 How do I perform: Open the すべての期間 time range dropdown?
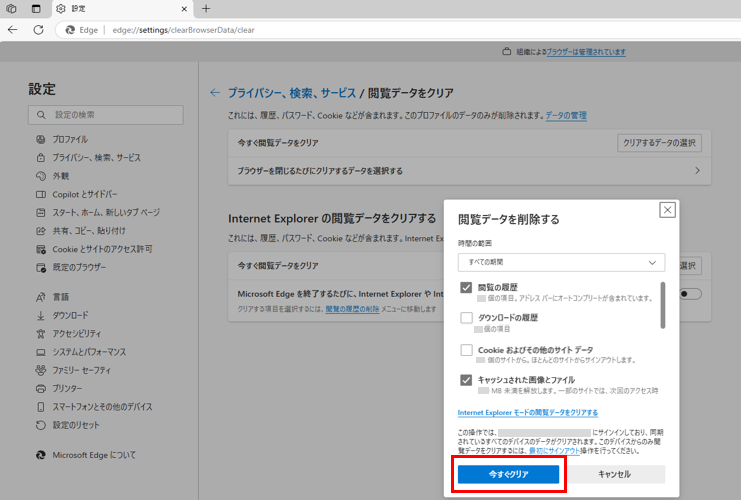click(x=561, y=262)
